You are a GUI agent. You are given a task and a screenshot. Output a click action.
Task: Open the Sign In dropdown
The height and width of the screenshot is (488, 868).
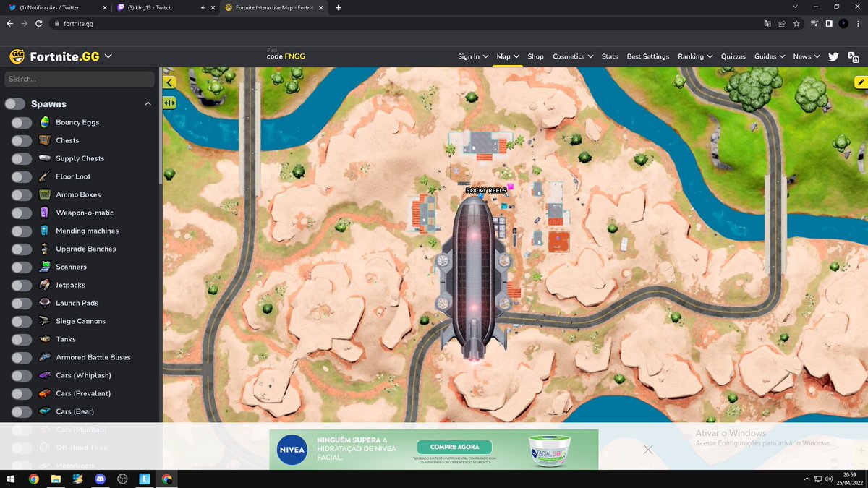(473, 56)
